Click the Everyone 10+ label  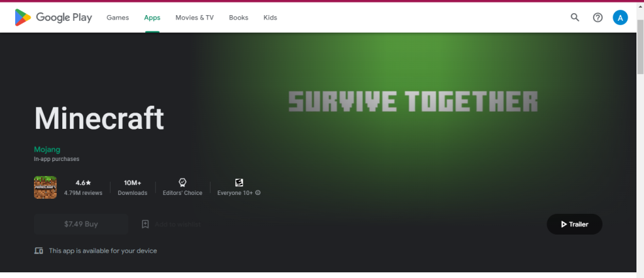[235, 193]
